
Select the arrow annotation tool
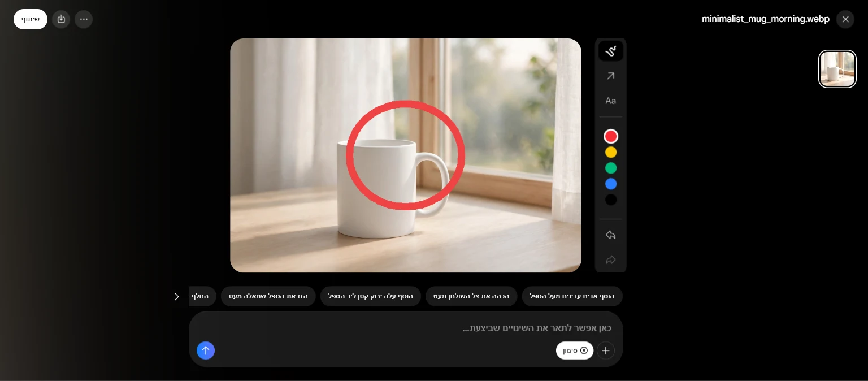click(611, 76)
